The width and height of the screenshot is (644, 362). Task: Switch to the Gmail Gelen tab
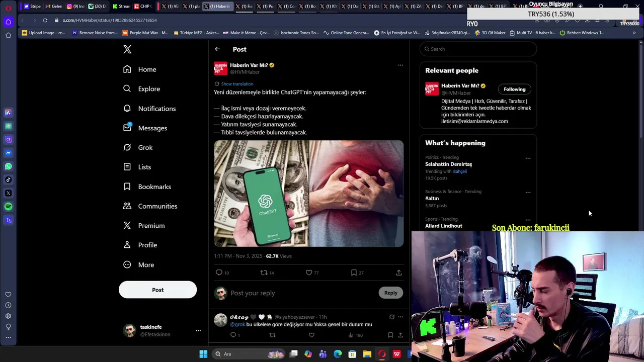click(x=53, y=6)
